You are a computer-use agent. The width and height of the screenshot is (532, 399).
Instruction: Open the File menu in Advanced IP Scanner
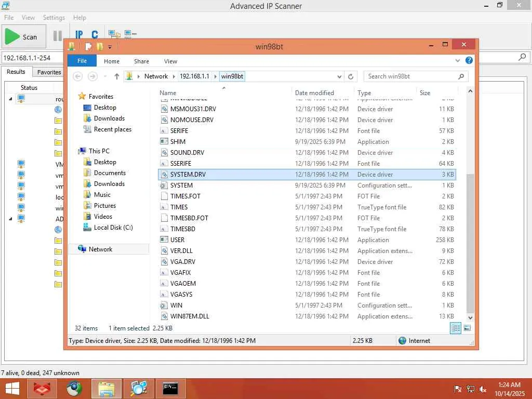(x=9, y=18)
